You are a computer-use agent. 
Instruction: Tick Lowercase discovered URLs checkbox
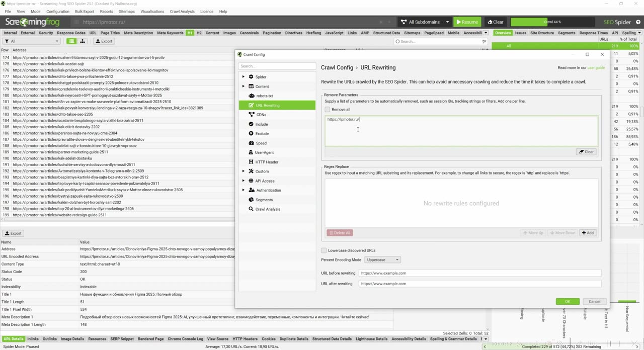pos(324,250)
